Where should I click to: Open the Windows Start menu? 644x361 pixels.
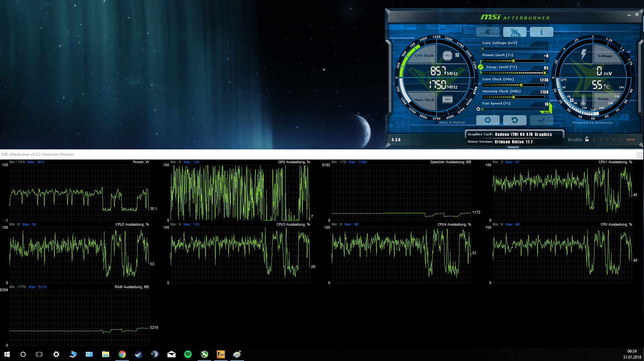coord(7,354)
